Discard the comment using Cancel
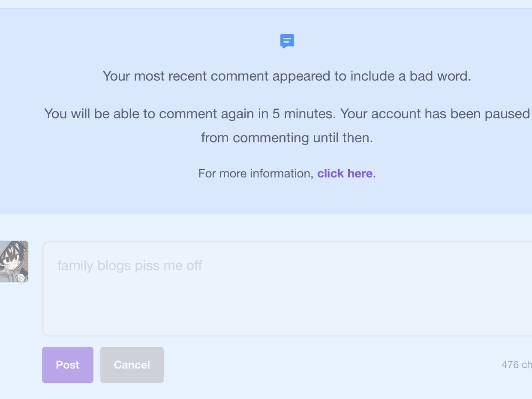 (132, 365)
